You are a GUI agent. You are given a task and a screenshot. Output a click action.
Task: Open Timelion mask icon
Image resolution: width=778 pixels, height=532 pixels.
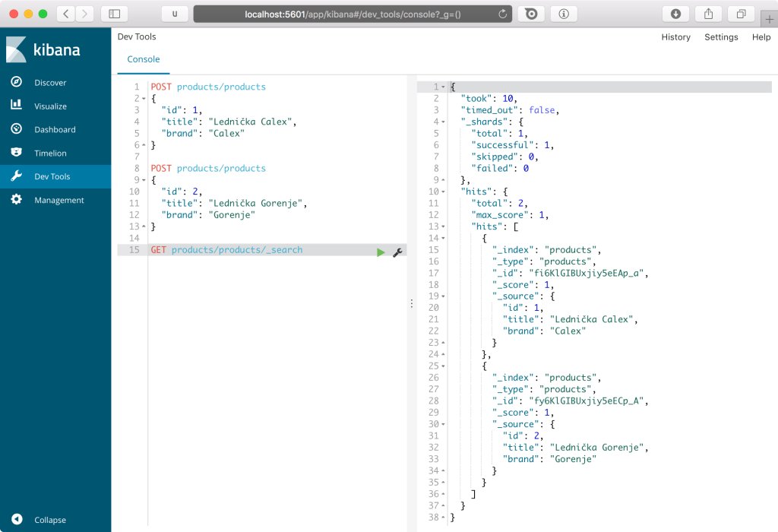click(17, 152)
